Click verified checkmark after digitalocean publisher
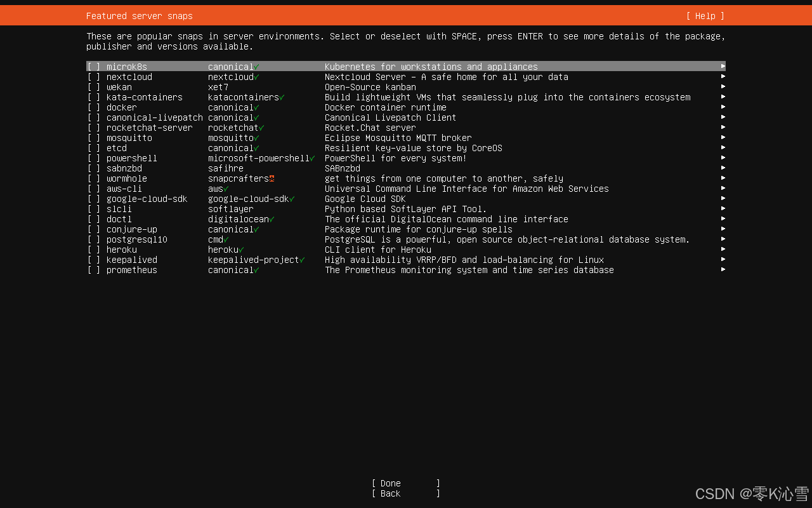The image size is (812, 508). click(x=272, y=219)
